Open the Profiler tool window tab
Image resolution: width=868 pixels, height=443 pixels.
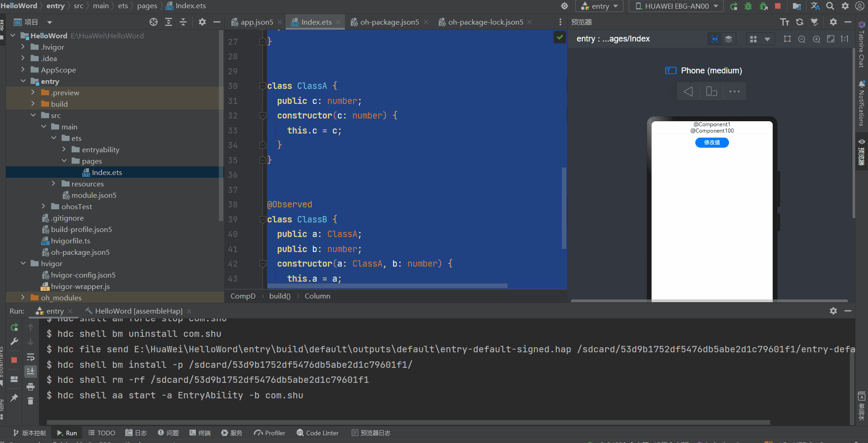(270, 433)
